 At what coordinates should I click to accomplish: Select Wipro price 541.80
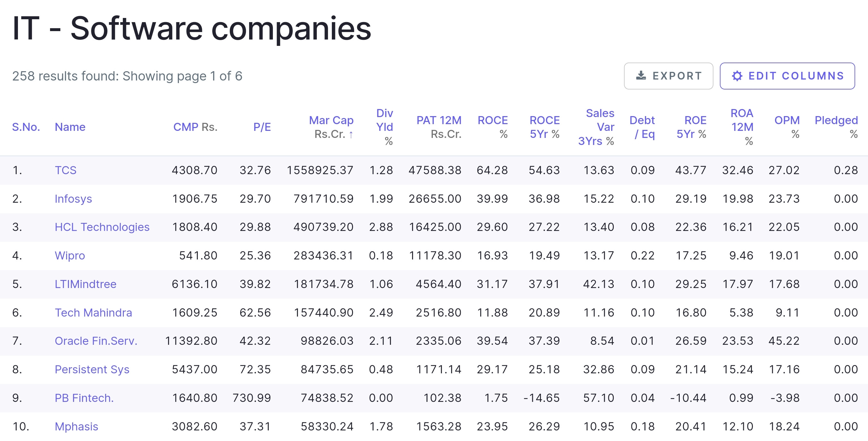[198, 256]
